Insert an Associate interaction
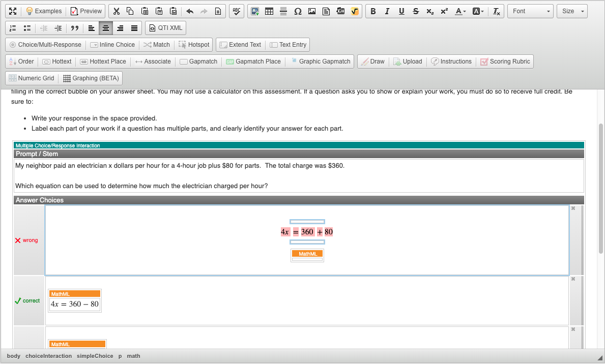 click(x=153, y=62)
